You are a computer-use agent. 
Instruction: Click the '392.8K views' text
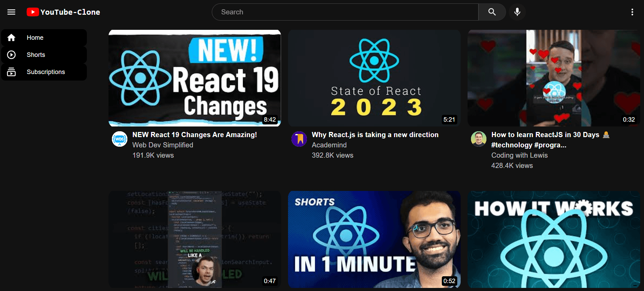[333, 155]
